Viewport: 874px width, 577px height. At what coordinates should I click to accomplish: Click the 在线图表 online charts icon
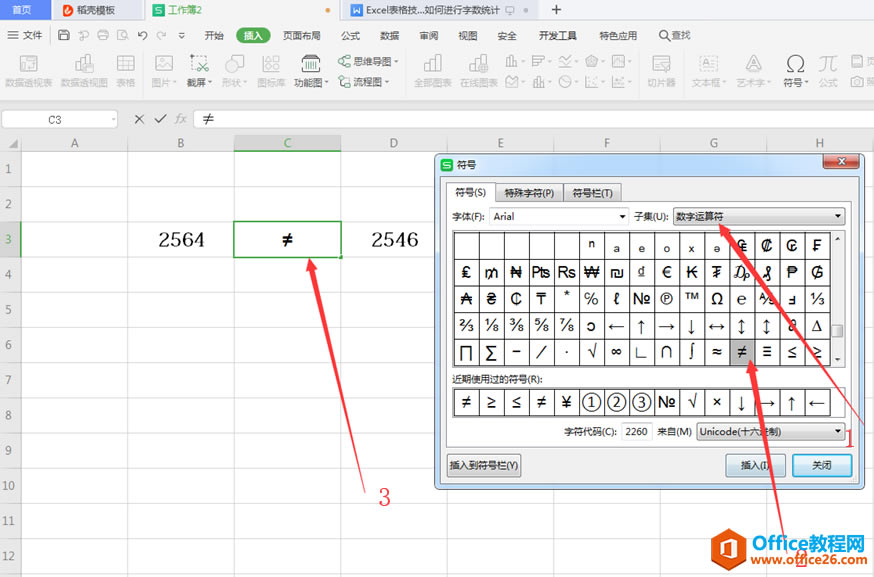[478, 71]
